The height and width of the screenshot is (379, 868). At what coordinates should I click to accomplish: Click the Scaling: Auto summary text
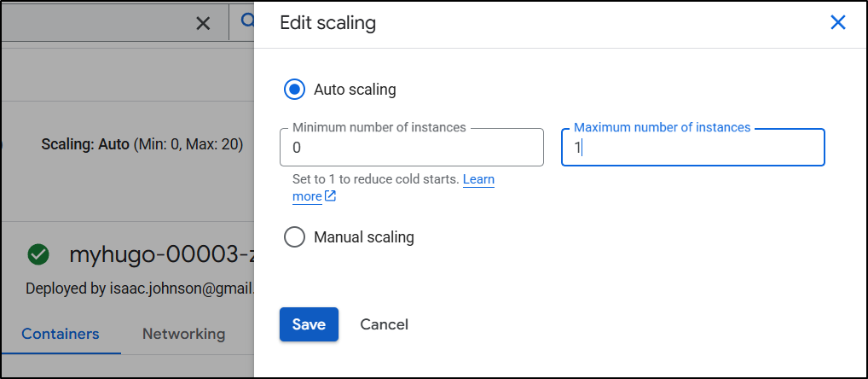142,144
